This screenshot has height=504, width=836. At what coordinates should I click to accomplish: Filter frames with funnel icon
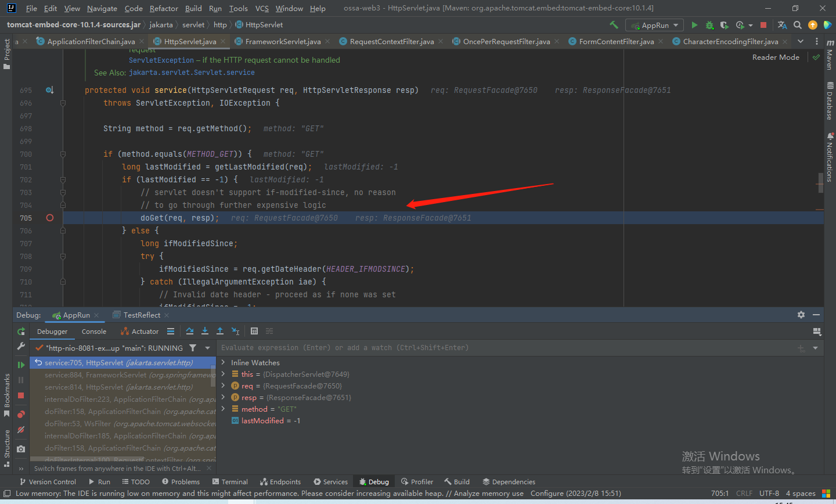coord(193,348)
